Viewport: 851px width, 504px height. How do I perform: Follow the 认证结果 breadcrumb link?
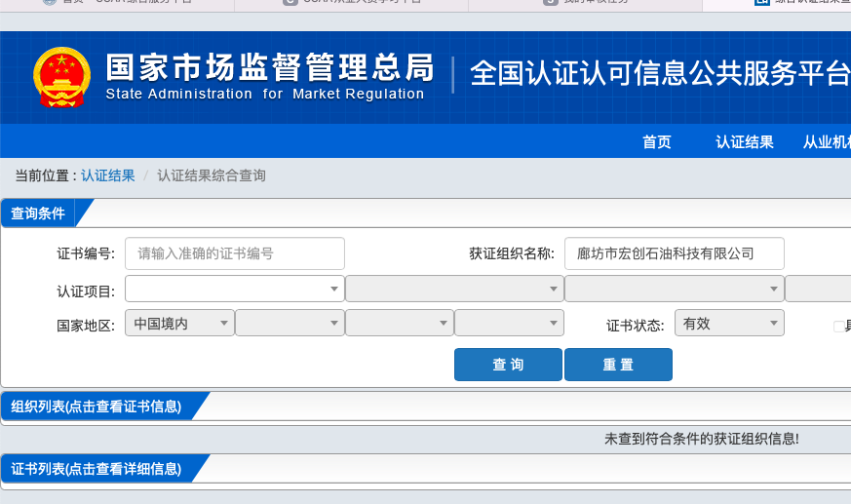click(108, 175)
